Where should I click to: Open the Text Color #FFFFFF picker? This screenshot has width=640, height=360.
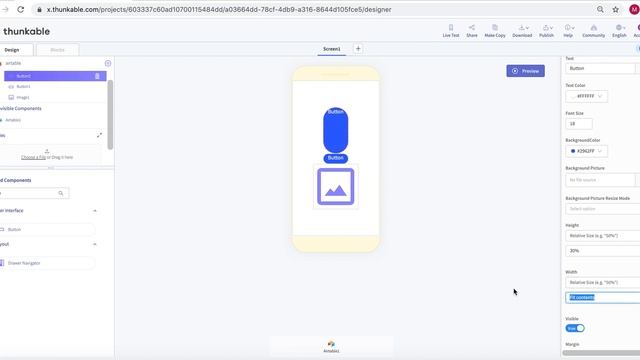click(587, 96)
